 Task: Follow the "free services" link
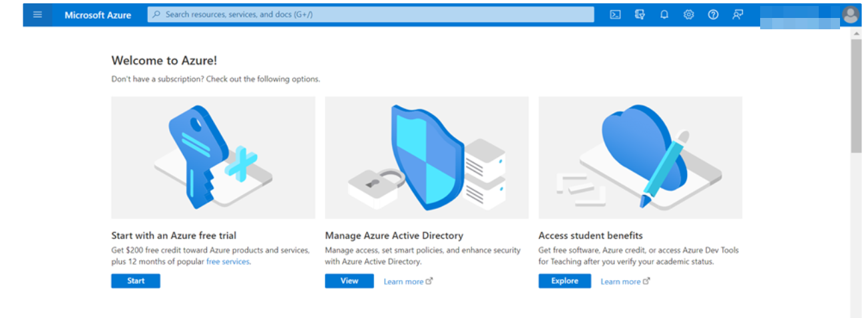(228, 262)
